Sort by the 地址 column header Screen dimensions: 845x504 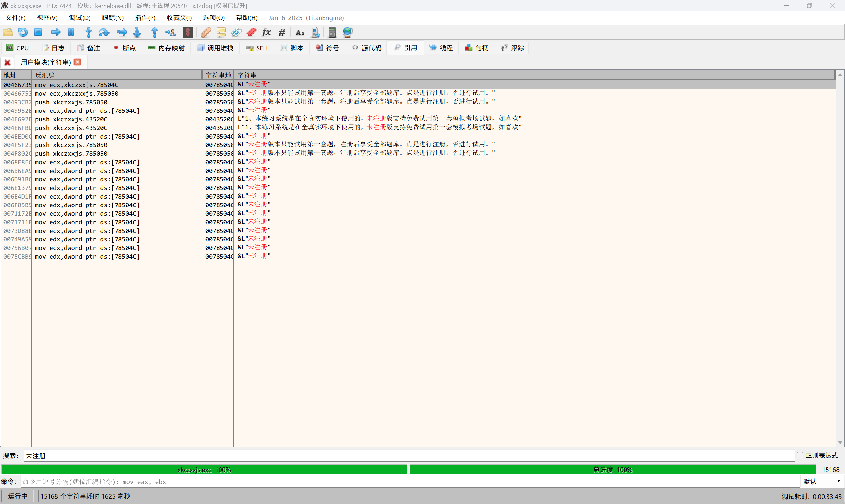point(16,75)
